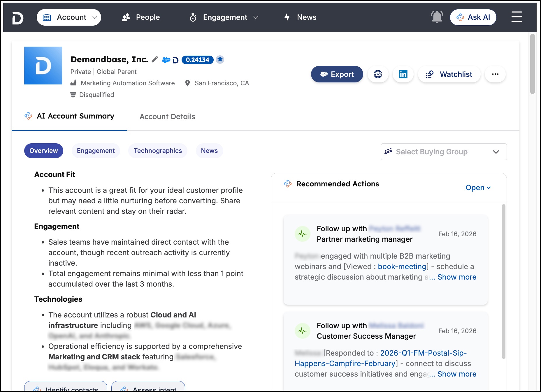Open the notifications bell
This screenshot has width=541, height=392.
tap(437, 17)
